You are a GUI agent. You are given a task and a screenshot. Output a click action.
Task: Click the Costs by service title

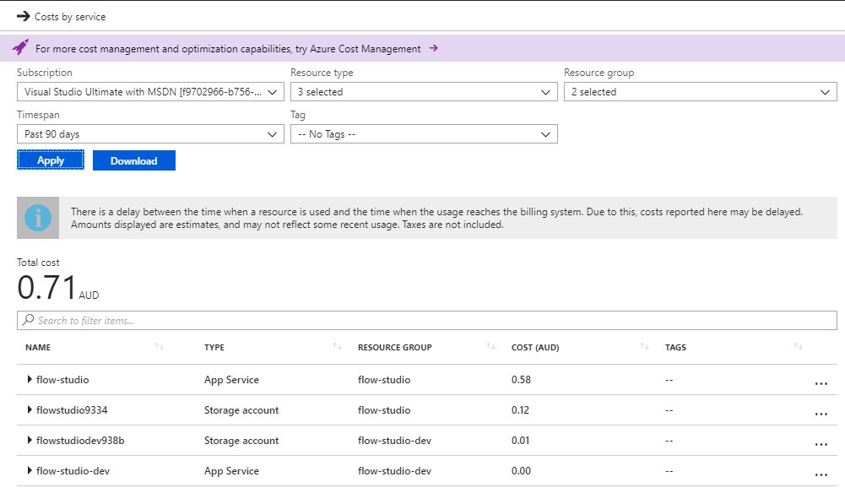[70, 17]
